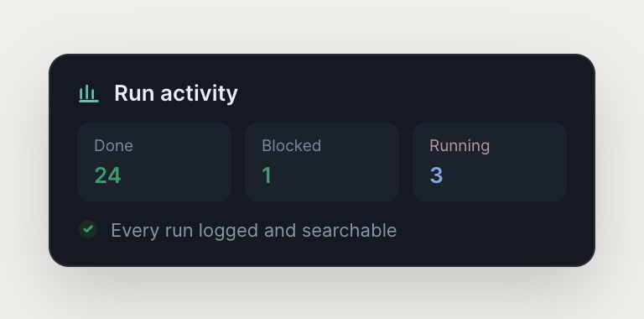The width and height of the screenshot is (644, 319).
Task: Click the word activity in the title
Action: tap(200, 94)
